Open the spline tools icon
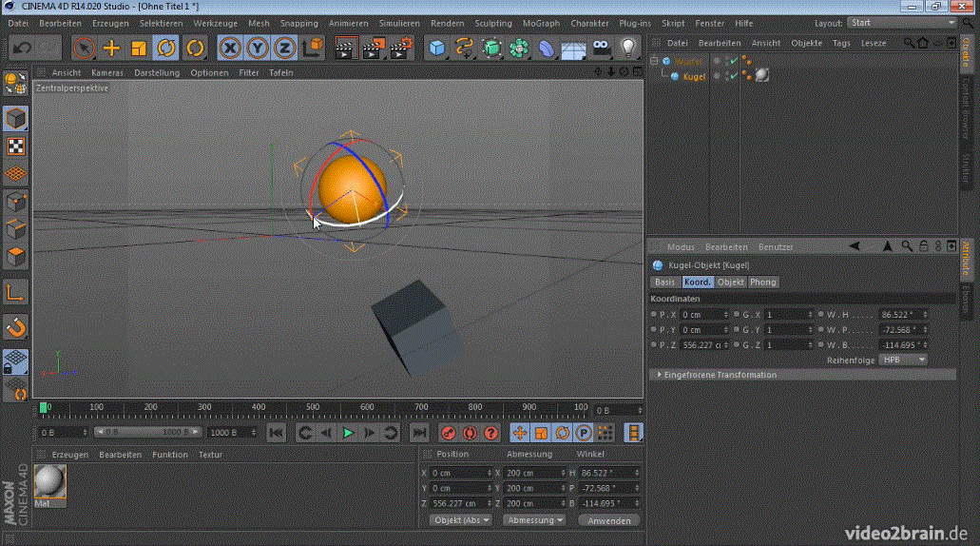Image resolution: width=980 pixels, height=546 pixels. (465, 49)
